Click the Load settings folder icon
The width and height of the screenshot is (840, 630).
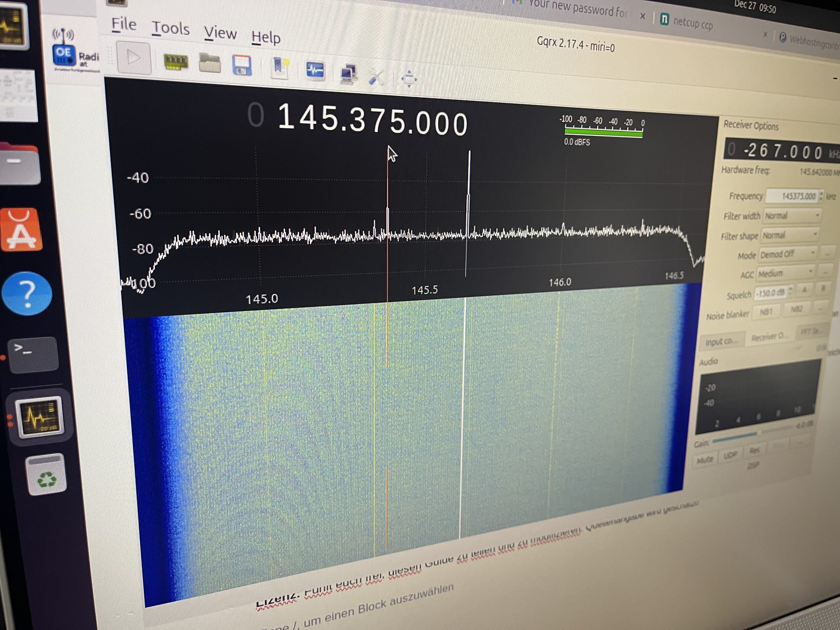(x=210, y=64)
